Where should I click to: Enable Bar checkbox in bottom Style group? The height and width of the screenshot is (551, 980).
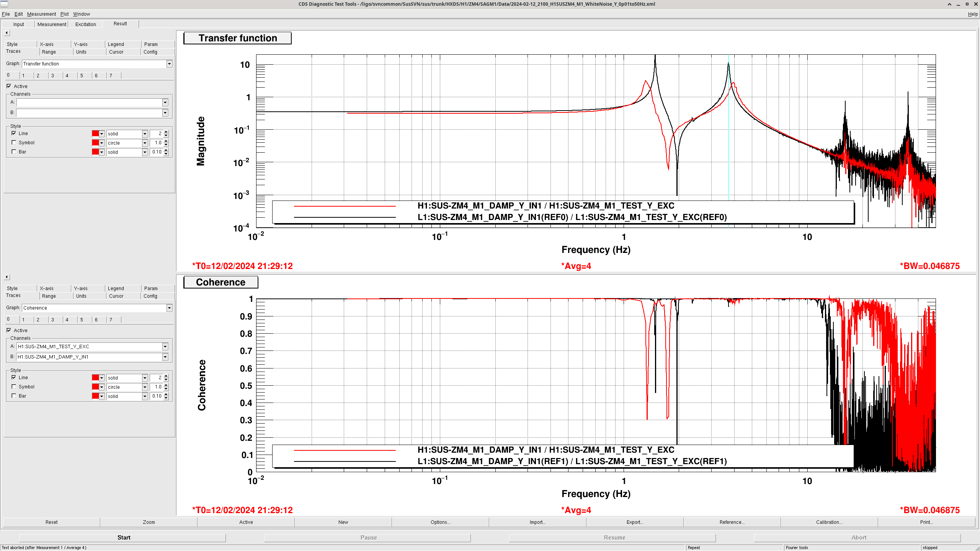14,396
